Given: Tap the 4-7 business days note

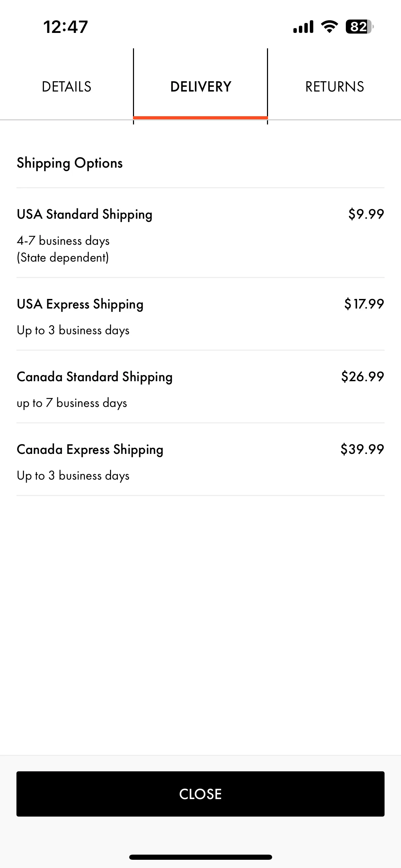Looking at the screenshot, I should pos(63,241).
